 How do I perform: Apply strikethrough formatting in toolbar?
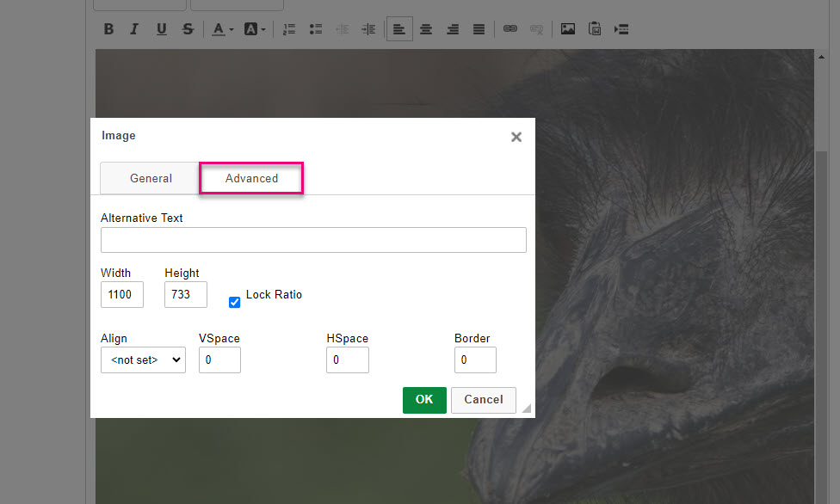point(188,29)
